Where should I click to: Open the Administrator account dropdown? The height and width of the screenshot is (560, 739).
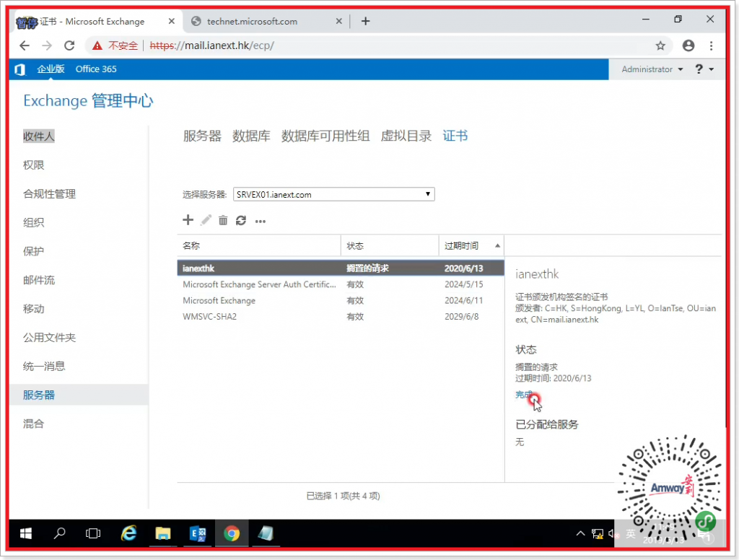(x=652, y=69)
